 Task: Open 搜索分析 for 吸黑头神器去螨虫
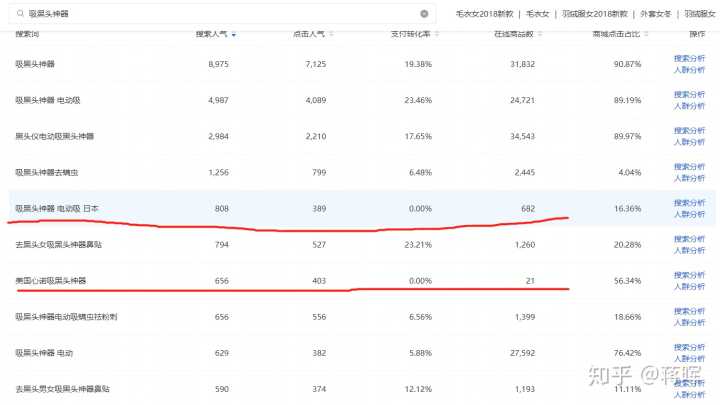[x=689, y=167]
